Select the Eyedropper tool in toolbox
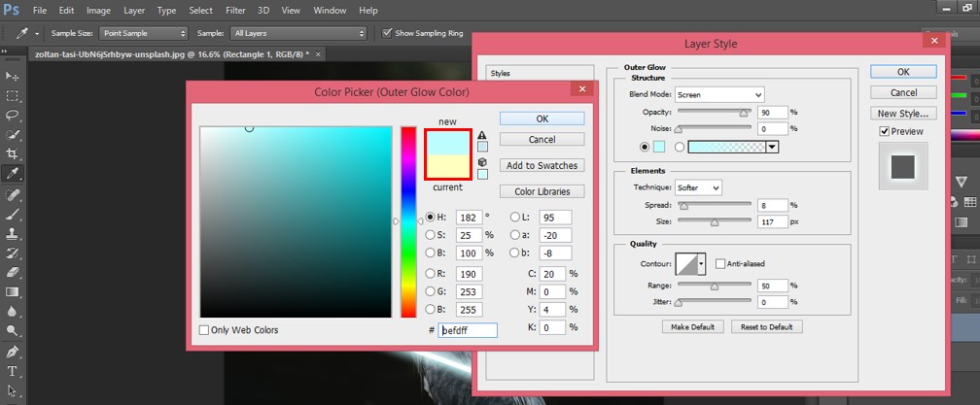Image resolution: width=980 pixels, height=405 pixels. pyautogui.click(x=12, y=173)
